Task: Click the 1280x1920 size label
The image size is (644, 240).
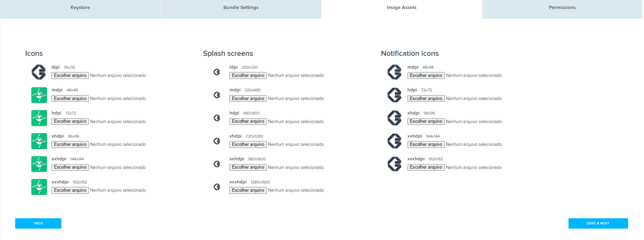Action: point(260,182)
